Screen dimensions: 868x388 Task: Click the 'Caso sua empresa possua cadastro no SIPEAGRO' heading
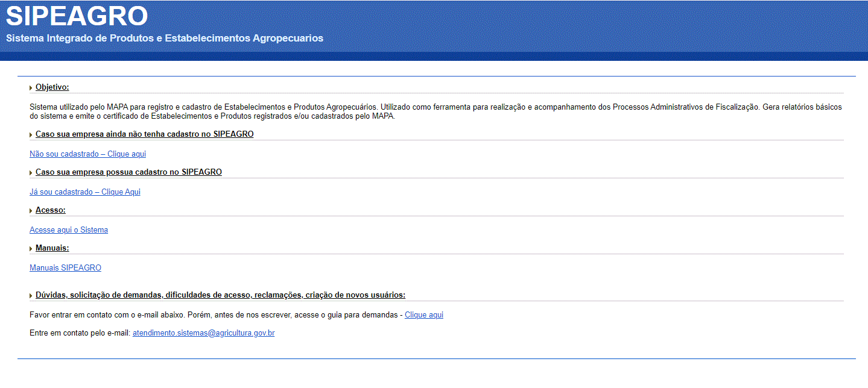pos(128,172)
